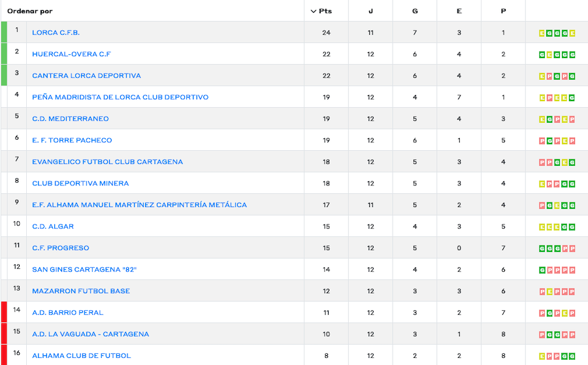Open the LORCA C.F.B. team link
The width and height of the screenshot is (588, 365).
click(56, 33)
